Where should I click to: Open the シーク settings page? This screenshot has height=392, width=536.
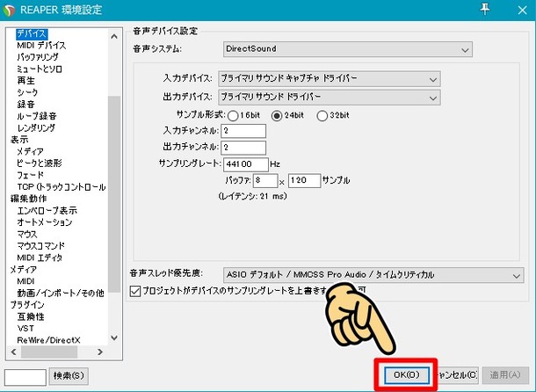coord(27,92)
